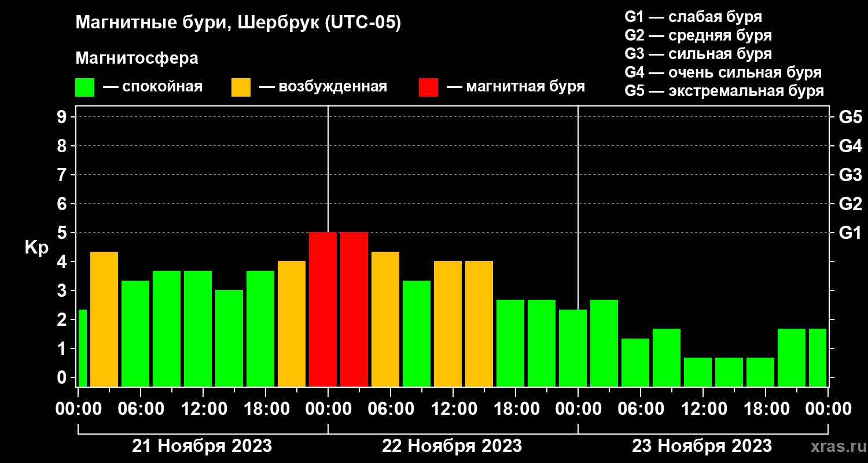Select the green bar covering 21:00 on 23 Ноября

792,358
